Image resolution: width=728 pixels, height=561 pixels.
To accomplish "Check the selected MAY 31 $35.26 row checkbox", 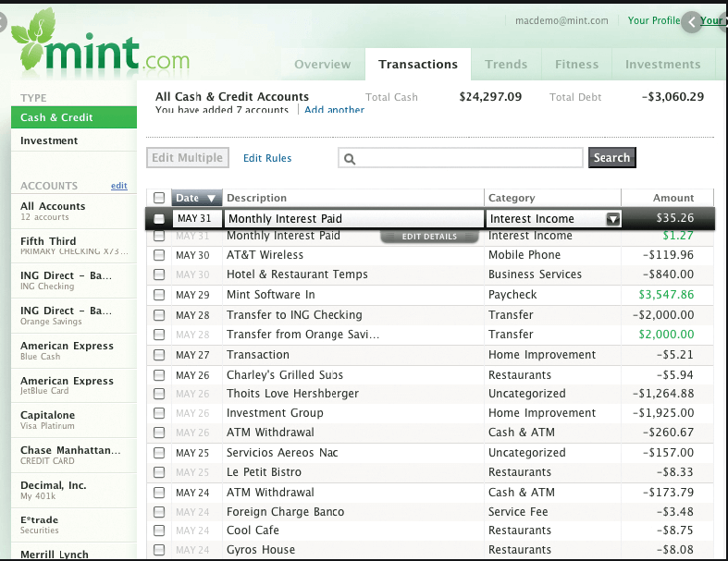I will pos(159,218).
